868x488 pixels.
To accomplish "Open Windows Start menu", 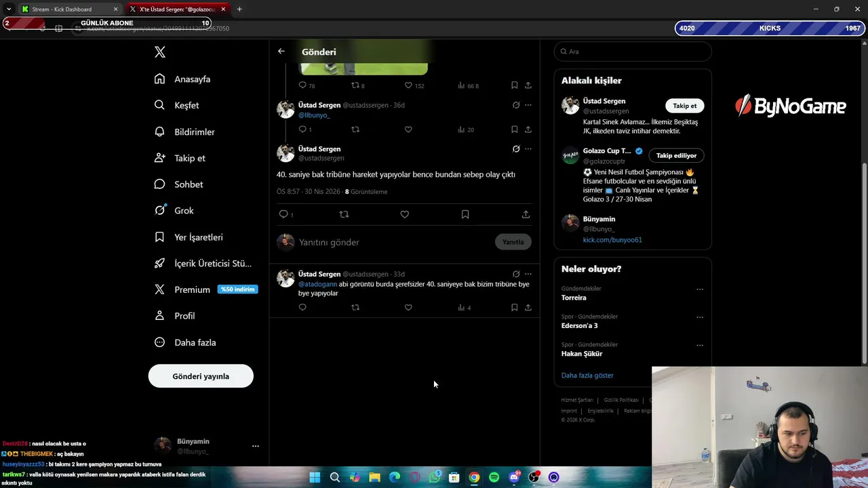I will click(315, 477).
